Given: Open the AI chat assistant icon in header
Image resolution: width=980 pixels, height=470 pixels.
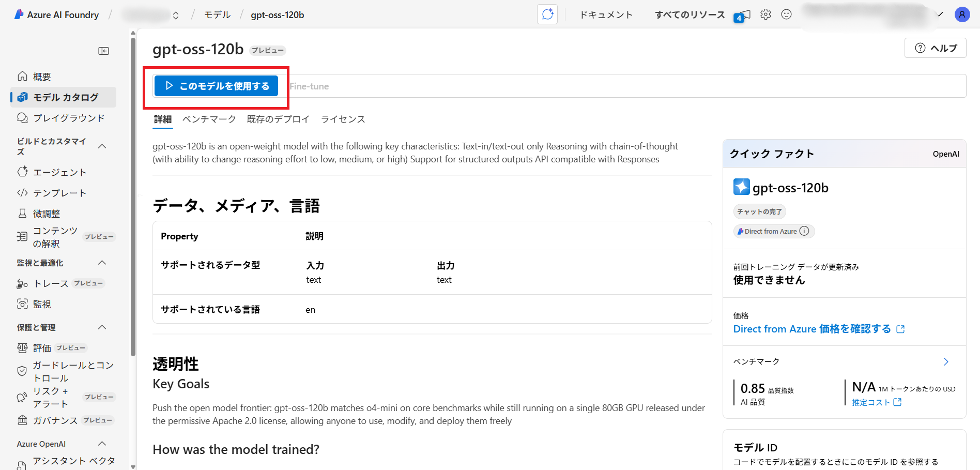Looking at the screenshot, I should [x=547, y=14].
